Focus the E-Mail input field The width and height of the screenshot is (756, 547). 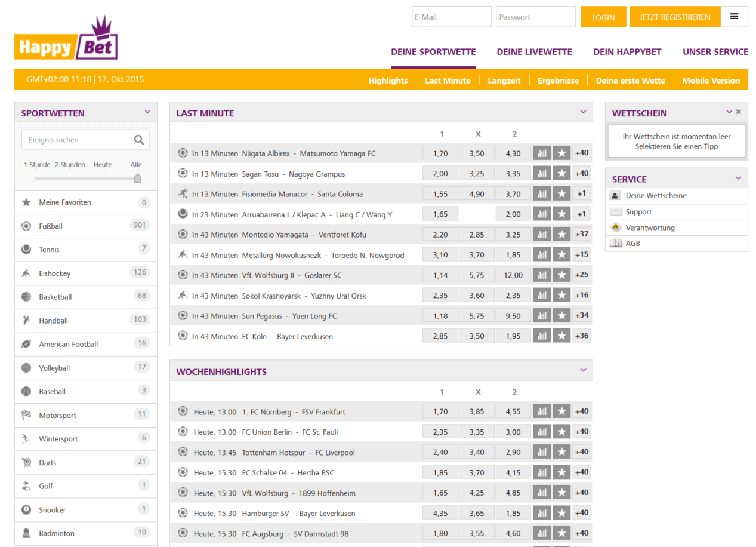coord(452,17)
